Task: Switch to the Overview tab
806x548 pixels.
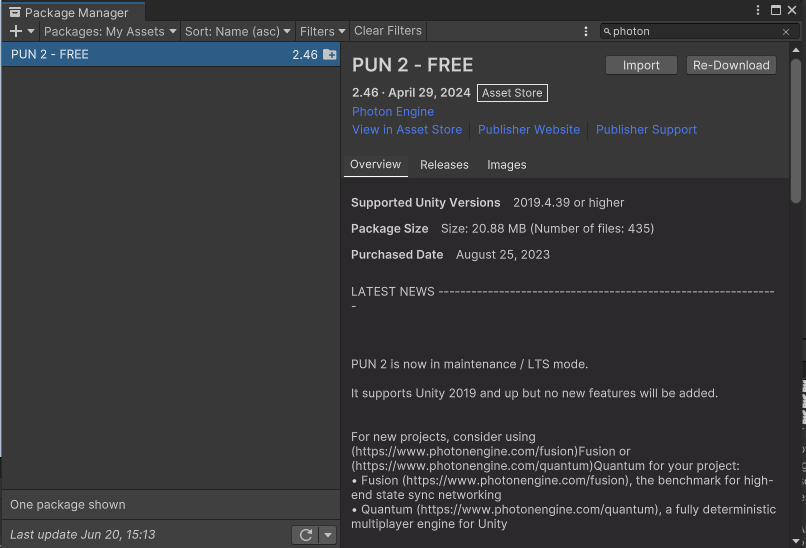Action: click(x=375, y=165)
